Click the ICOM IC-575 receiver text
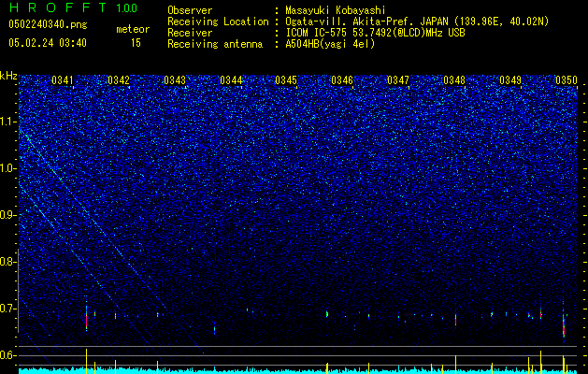 pyautogui.click(x=375, y=33)
